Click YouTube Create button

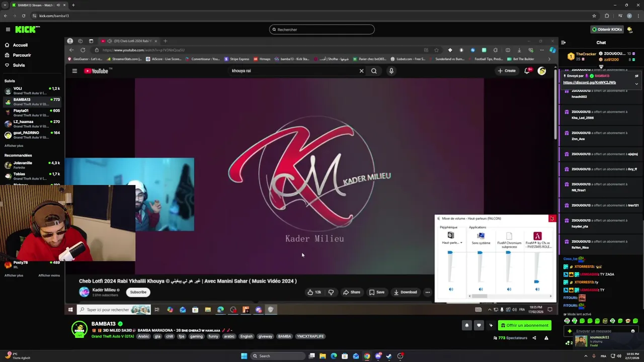coord(507,71)
